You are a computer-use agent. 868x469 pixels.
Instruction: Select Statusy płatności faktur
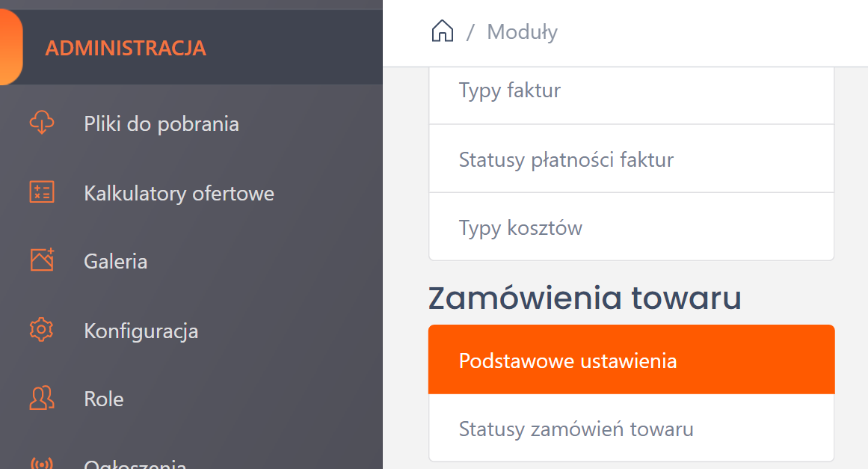coord(566,159)
